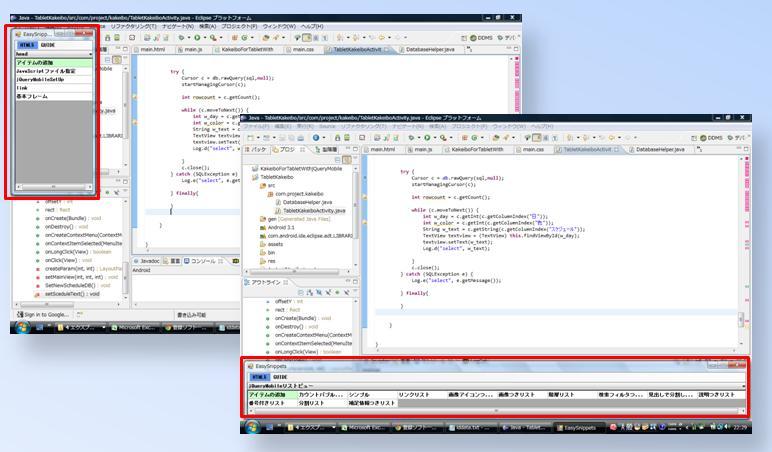Click the 説明つきリスト snippet in wide EasySnippets
The image size is (772, 452).
tap(721, 394)
